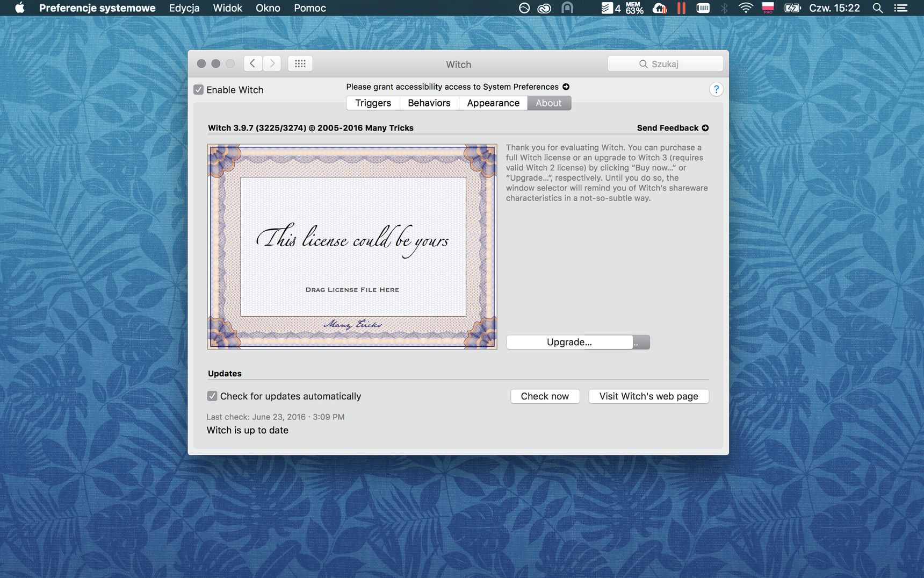
Task: Switch to the Behaviors tab
Action: pos(429,103)
